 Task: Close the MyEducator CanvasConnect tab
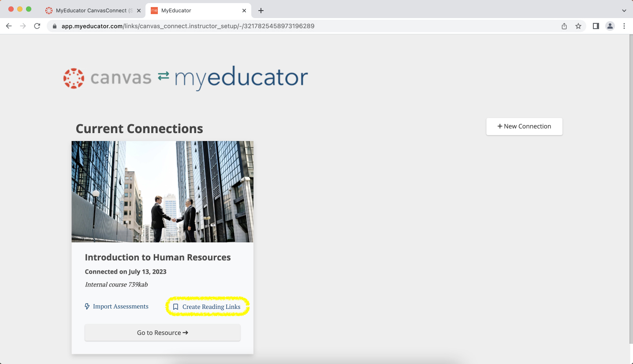(x=138, y=11)
